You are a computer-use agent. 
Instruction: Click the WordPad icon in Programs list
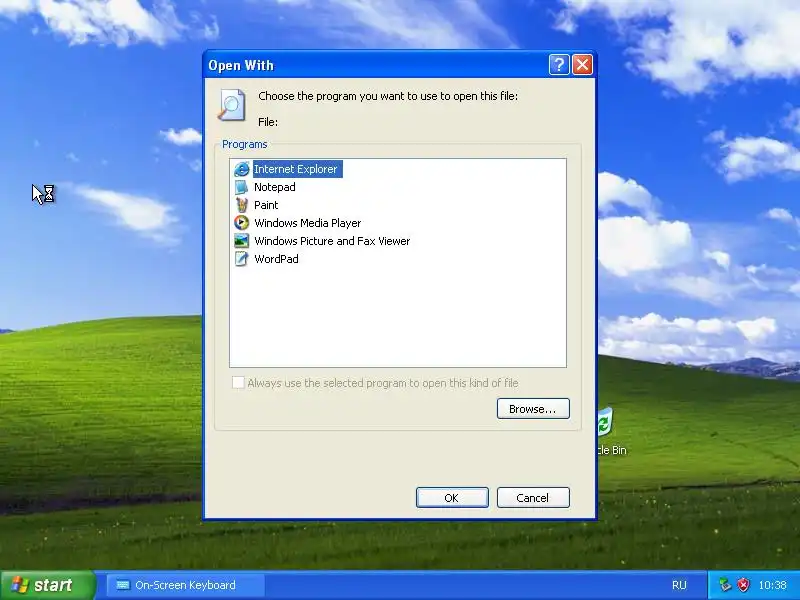coord(241,259)
